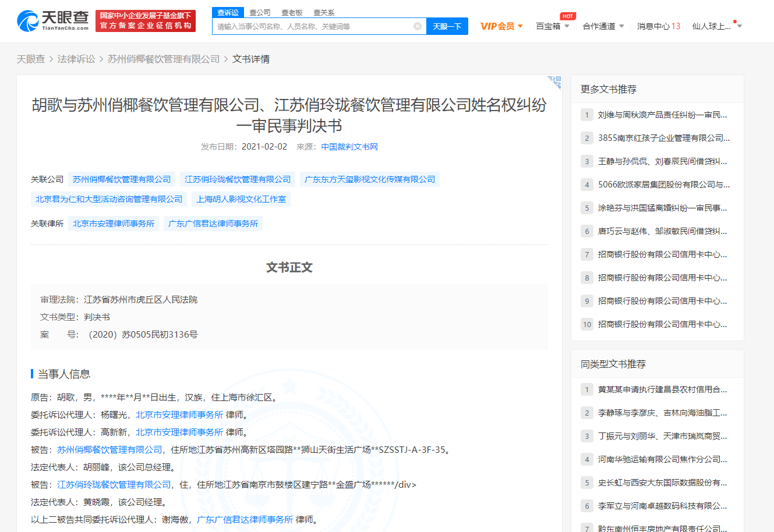Screen dimensions: 774x532
Task: Go to 天眼查 breadcrumb link
Action: (x=31, y=59)
